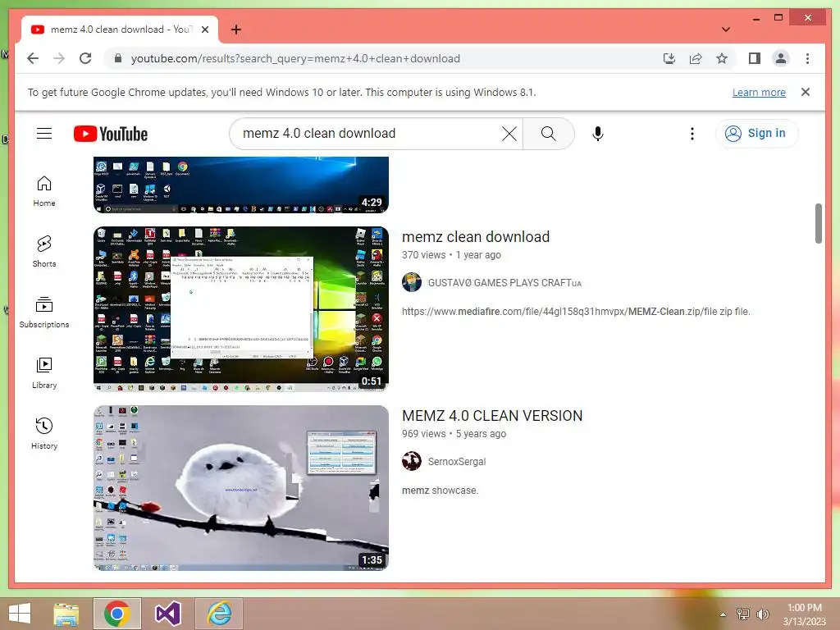Go back with the browser back arrow
The width and height of the screenshot is (840, 630).
[x=33, y=58]
